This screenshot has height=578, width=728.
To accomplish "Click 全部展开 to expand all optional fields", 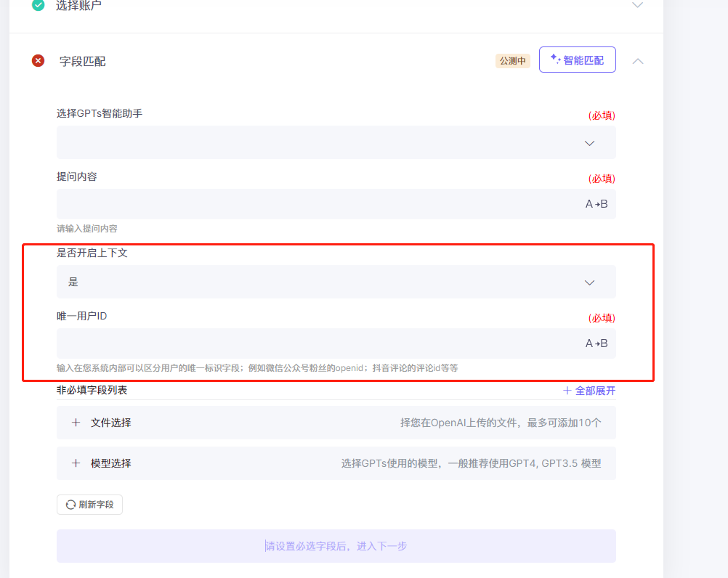I will (x=589, y=391).
